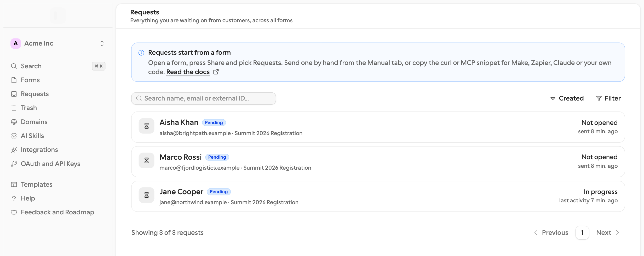The image size is (644, 256).
Task: Open Aisha Khan's request
Action: (378, 127)
